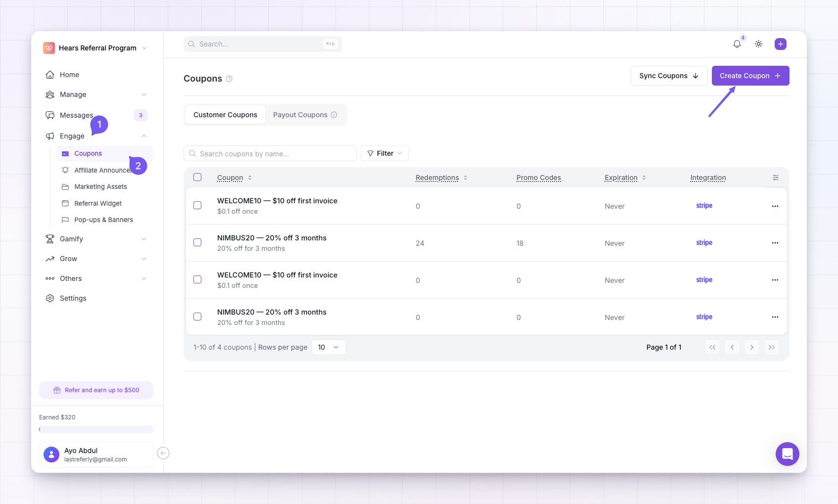Viewport: 838px width, 504px height.
Task: Sort by Redemptions column arrows
Action: point(466,178)
